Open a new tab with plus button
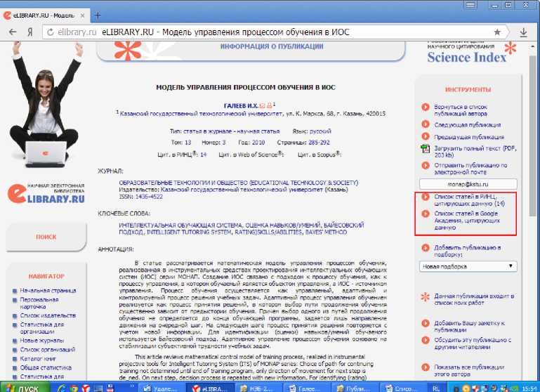 pyautogui.click(x=98, y=15)
